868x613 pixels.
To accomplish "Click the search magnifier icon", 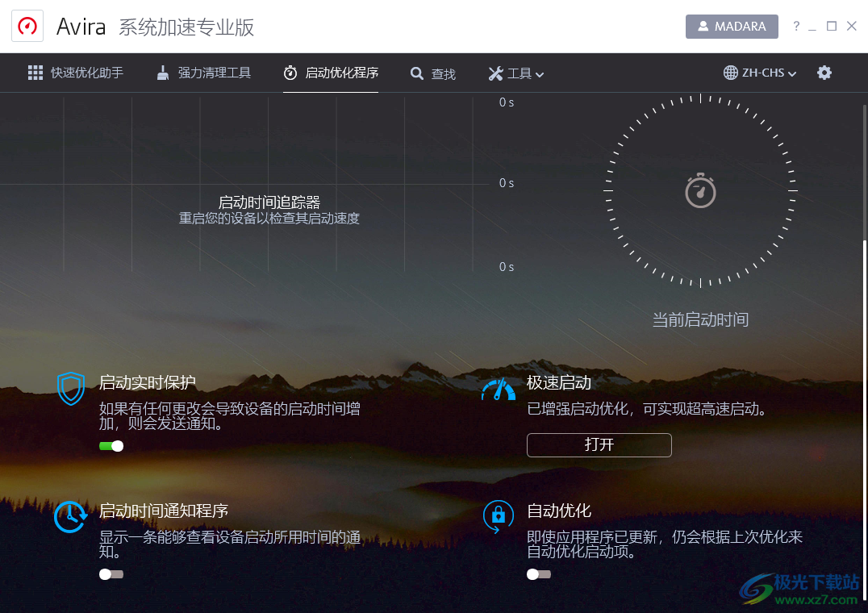I will (x=417, y=72).
